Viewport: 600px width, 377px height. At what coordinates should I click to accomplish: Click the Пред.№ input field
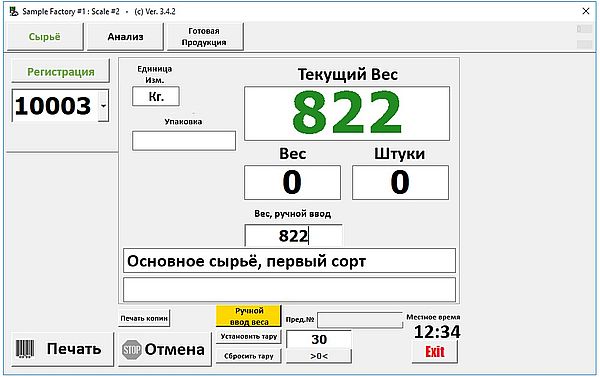[360, 320]
